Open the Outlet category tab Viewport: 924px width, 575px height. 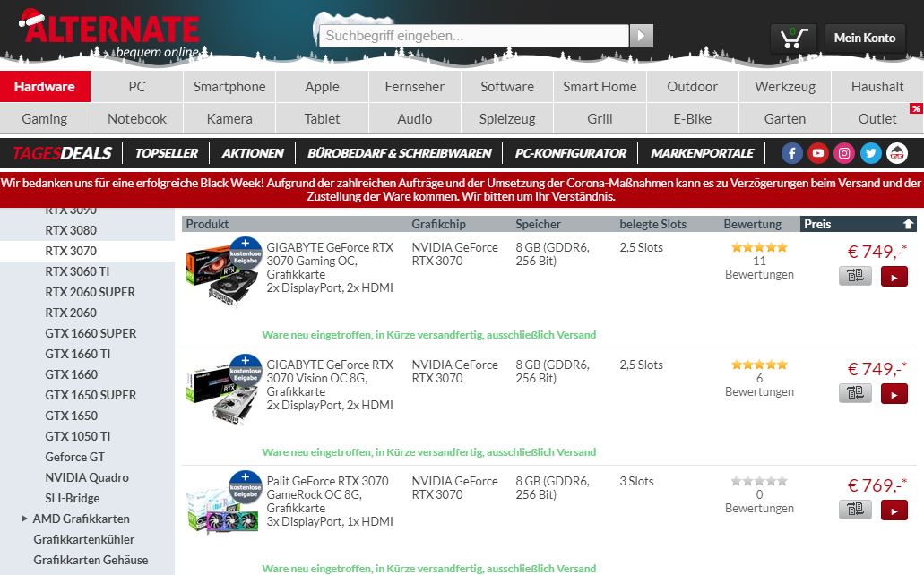click(877, 118)
